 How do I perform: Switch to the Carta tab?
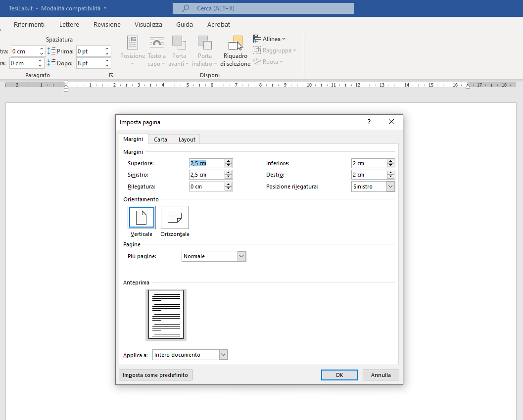[x=160, y=140]
